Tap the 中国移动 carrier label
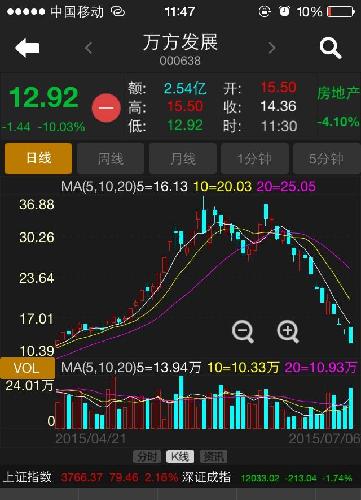 pos(77,12)
